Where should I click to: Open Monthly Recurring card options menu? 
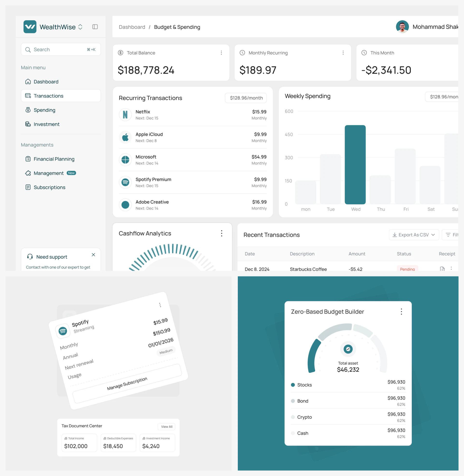point(343,53)
